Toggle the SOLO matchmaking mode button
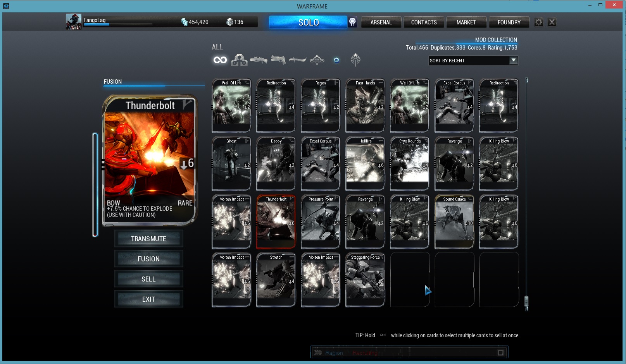Screen dimensions: 626x364 tap(308, 22)
